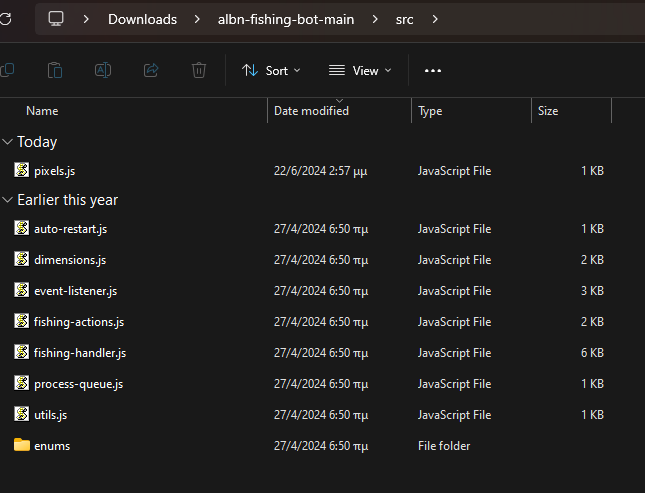This screenshot has height=493, width=645.
Task: Select the fishing-handler.js file
Action: 80,353
